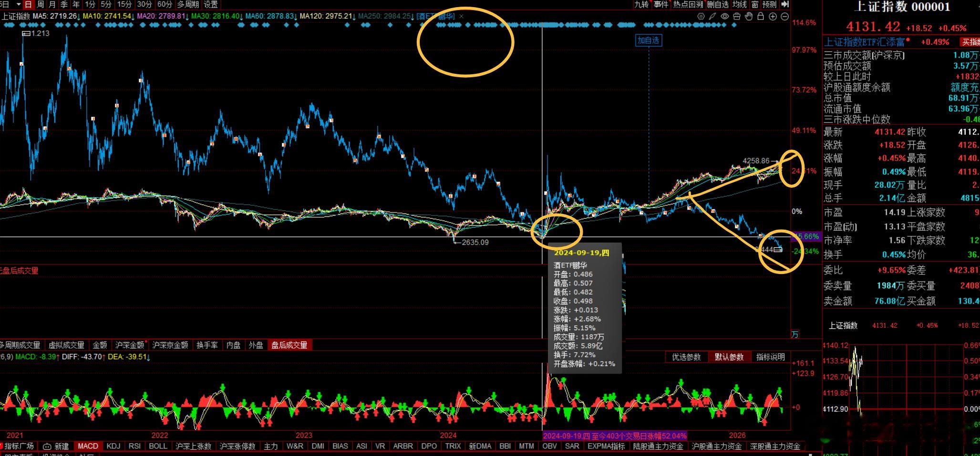Click the 2024-09-19 date range label on timeline
This screenshot has height=456, width=980.
pos(615,436)
